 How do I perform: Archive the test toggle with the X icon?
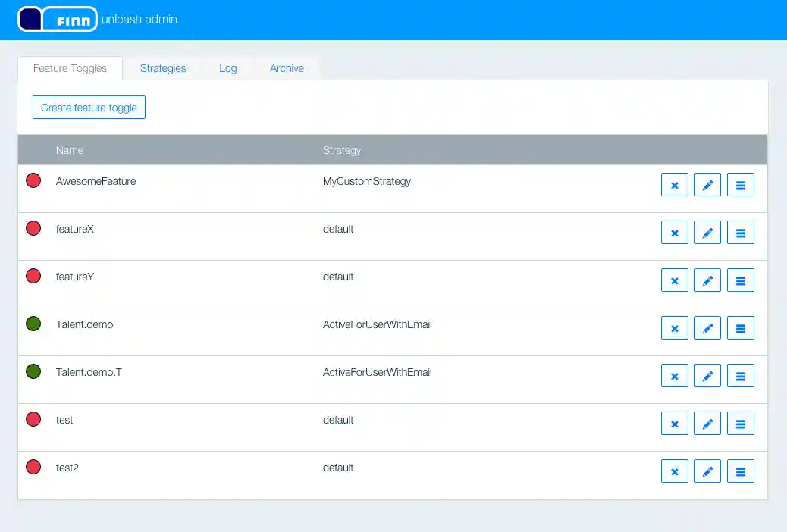pos(674,423)
